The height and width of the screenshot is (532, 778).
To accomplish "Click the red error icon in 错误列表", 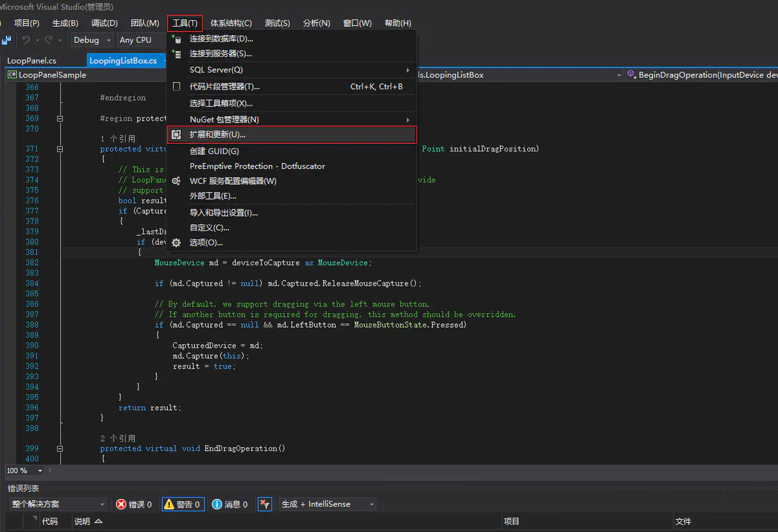I will 121,504.
